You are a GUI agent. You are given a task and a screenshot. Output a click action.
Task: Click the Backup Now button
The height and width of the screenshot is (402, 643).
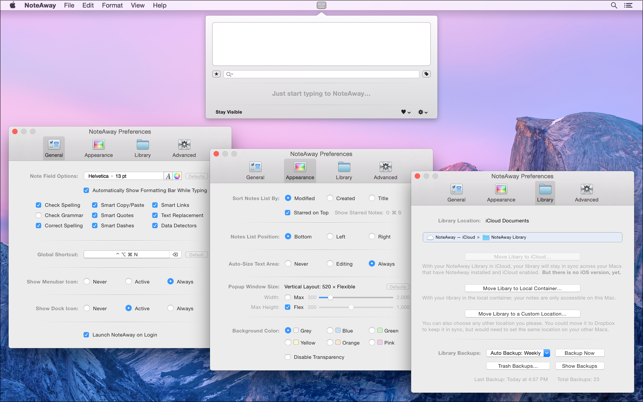[x=579, y=353]
